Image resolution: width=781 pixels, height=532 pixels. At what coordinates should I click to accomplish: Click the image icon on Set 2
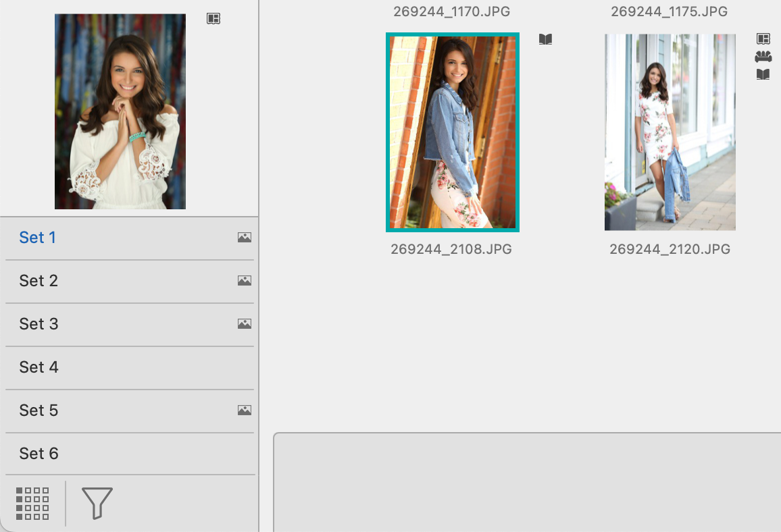244,281
